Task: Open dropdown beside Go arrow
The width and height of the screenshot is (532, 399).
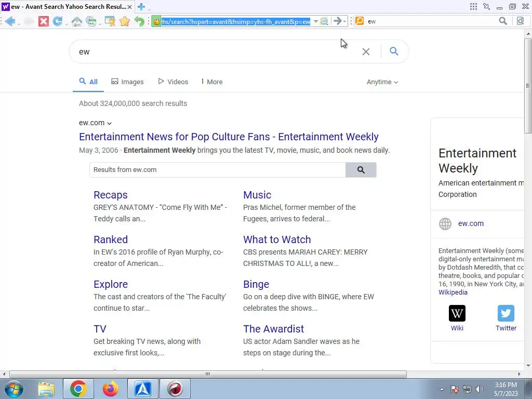Action: point(344,21)
